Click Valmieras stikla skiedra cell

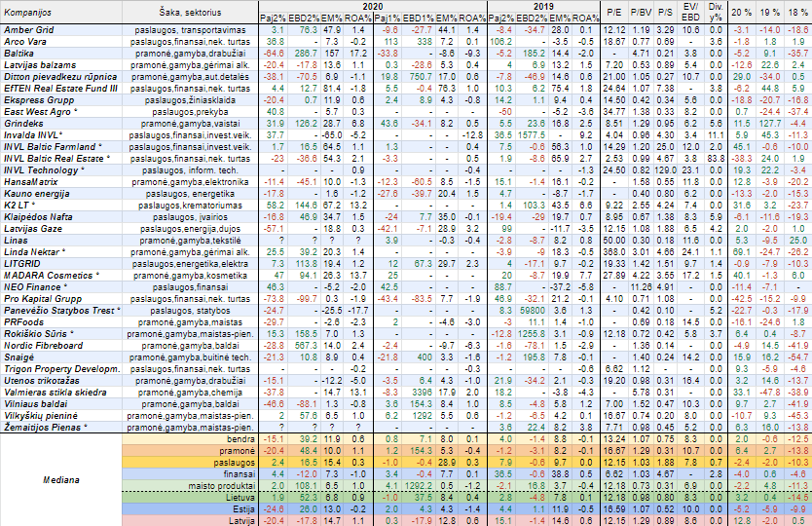pos(55,393)
